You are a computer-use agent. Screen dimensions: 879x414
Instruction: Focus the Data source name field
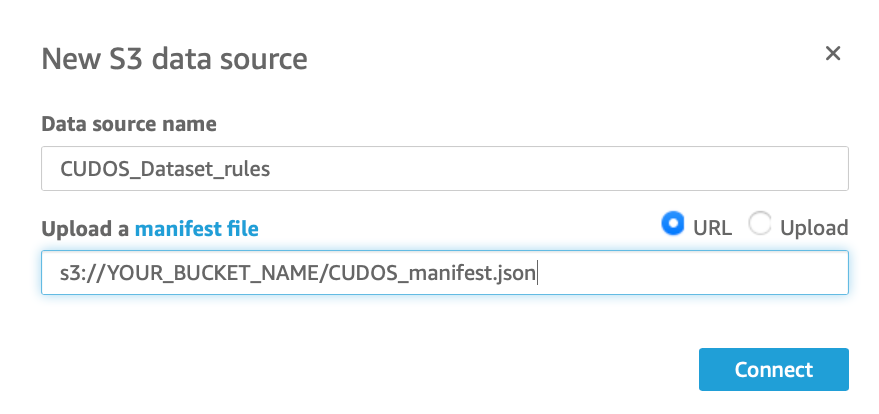(444, 169)
